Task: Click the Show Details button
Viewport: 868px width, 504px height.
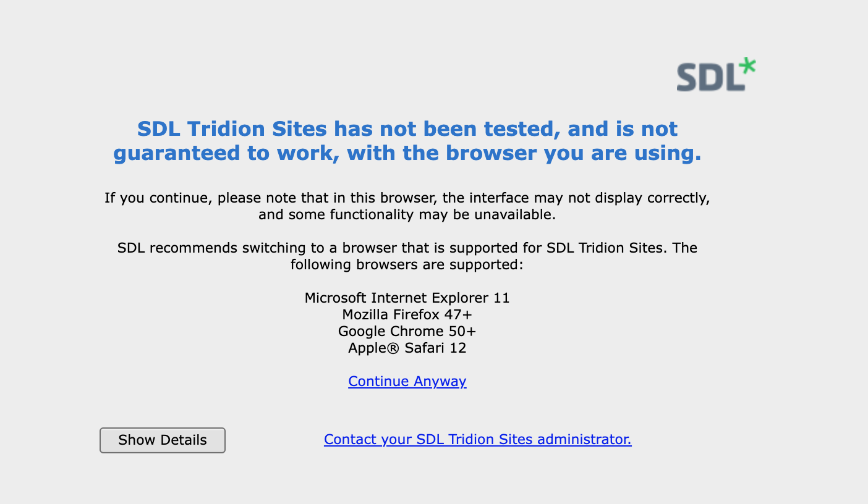Action: point(163,440)
